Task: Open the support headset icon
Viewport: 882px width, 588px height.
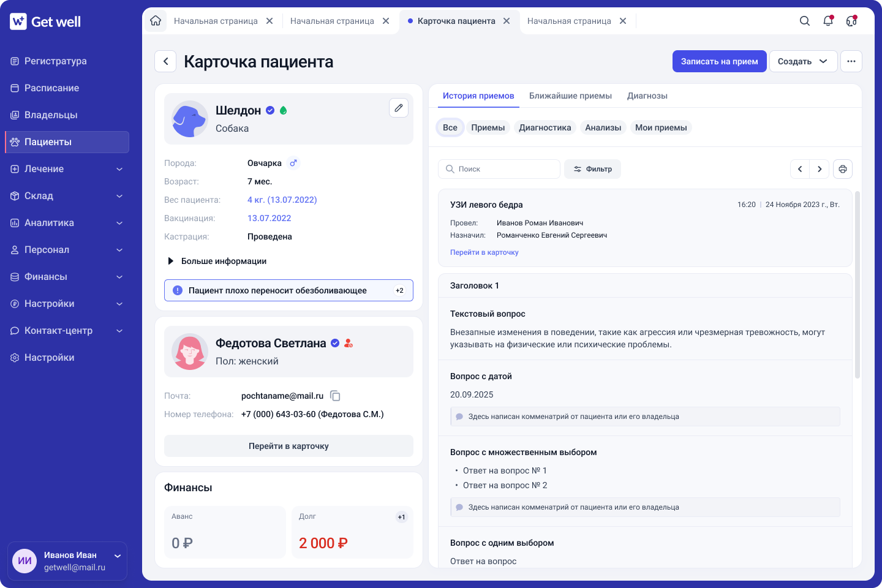Action: pyautogui.click(x=851, y=21)
